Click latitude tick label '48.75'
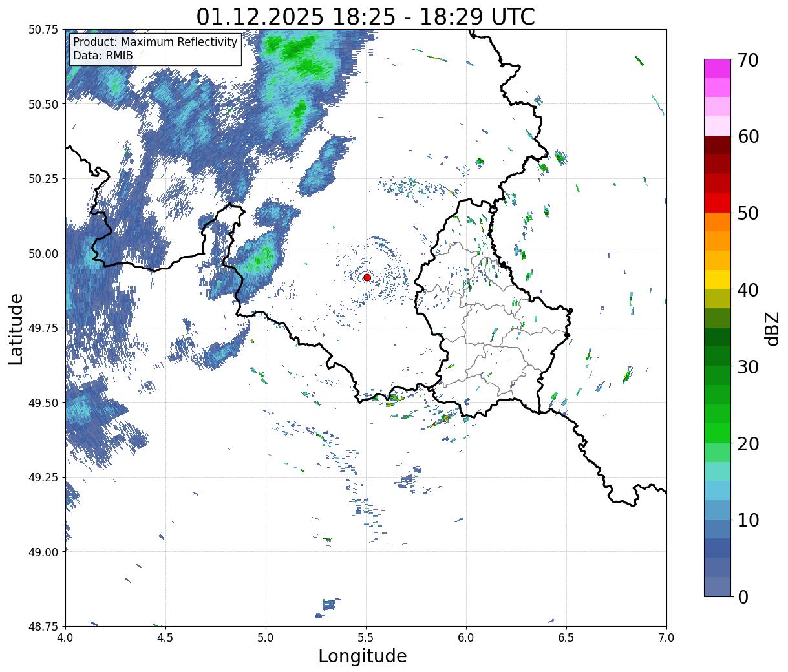 tap(43, 626)
